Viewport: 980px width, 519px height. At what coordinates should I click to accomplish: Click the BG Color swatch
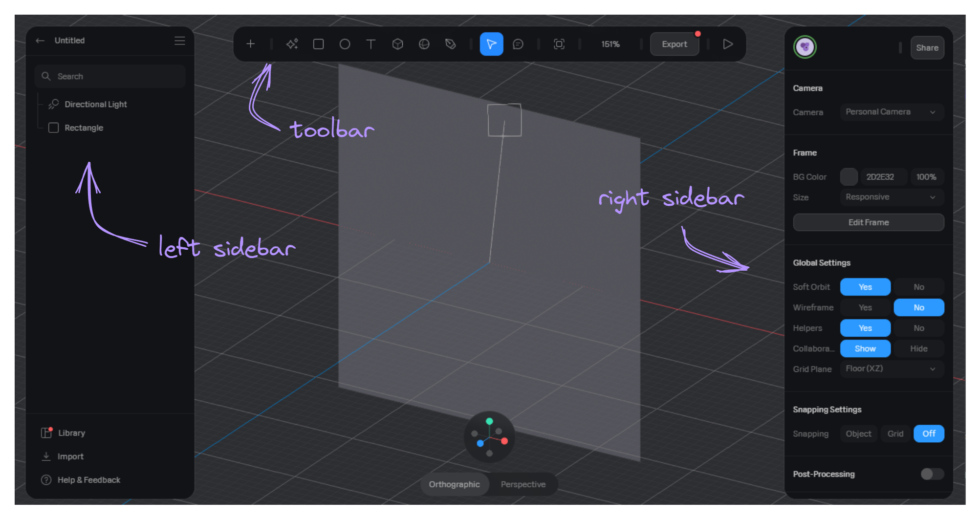849,177
